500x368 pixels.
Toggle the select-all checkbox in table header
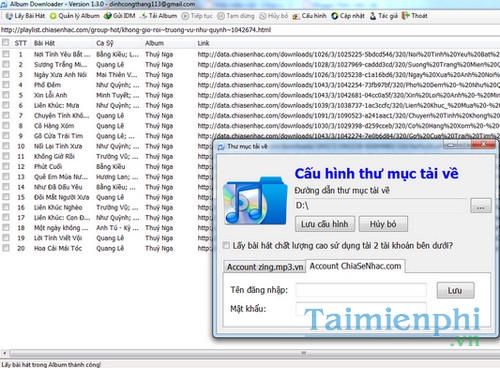click(x=6, y=42)
